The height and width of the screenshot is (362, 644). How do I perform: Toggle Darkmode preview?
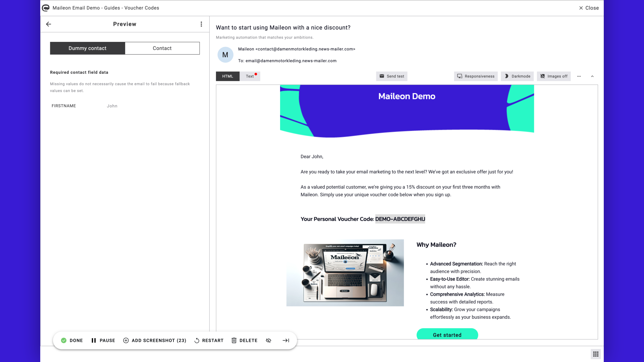click(518, 76)
